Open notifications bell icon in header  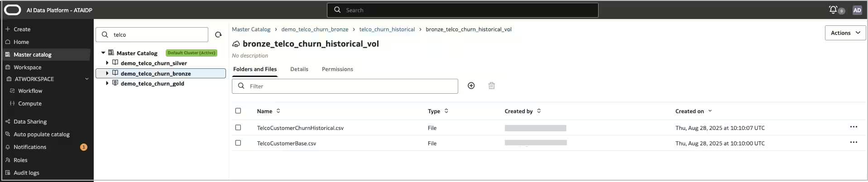click(833, 10)
